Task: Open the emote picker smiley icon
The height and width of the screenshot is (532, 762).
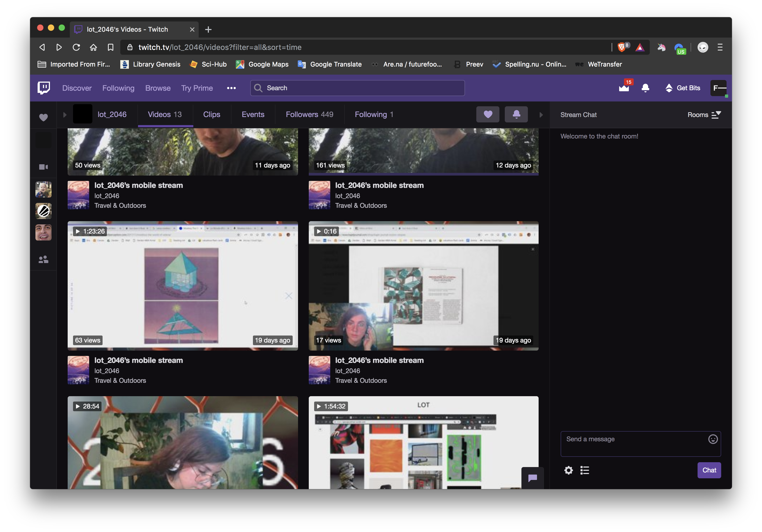Action: point(713,439)
